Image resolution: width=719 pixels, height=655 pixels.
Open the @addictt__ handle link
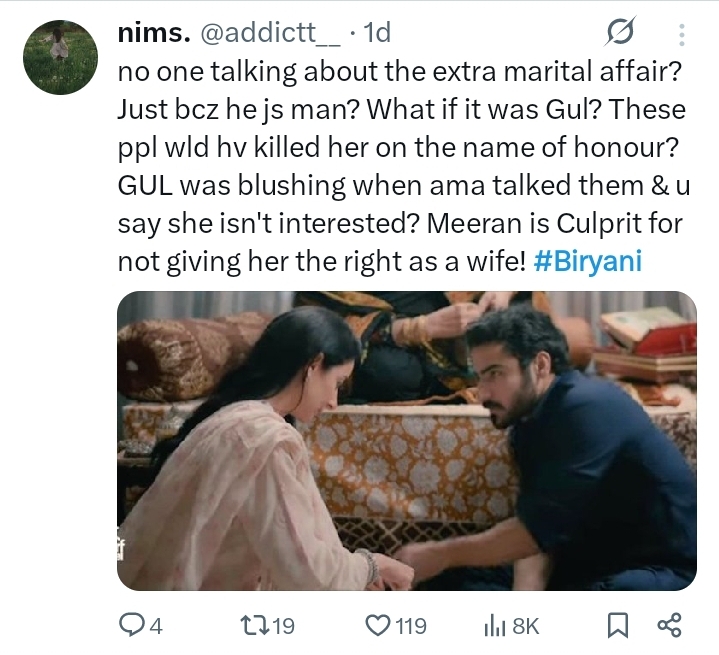pyautogui.click(x=270, y=33)
